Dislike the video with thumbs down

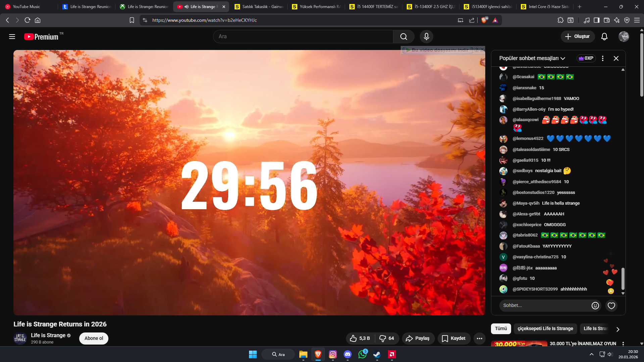(387, 339)
